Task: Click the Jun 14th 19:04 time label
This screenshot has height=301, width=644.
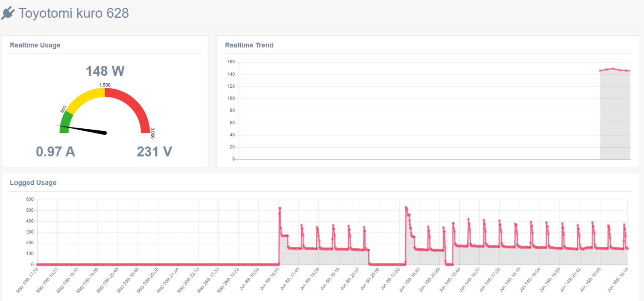Action: (x=530, y=280)
